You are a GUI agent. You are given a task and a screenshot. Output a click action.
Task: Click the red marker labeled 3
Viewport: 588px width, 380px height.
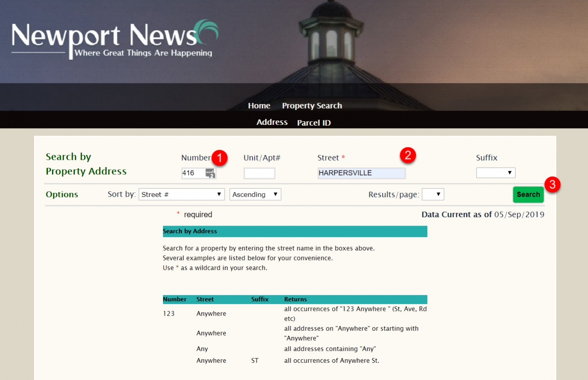coord(553,185)
